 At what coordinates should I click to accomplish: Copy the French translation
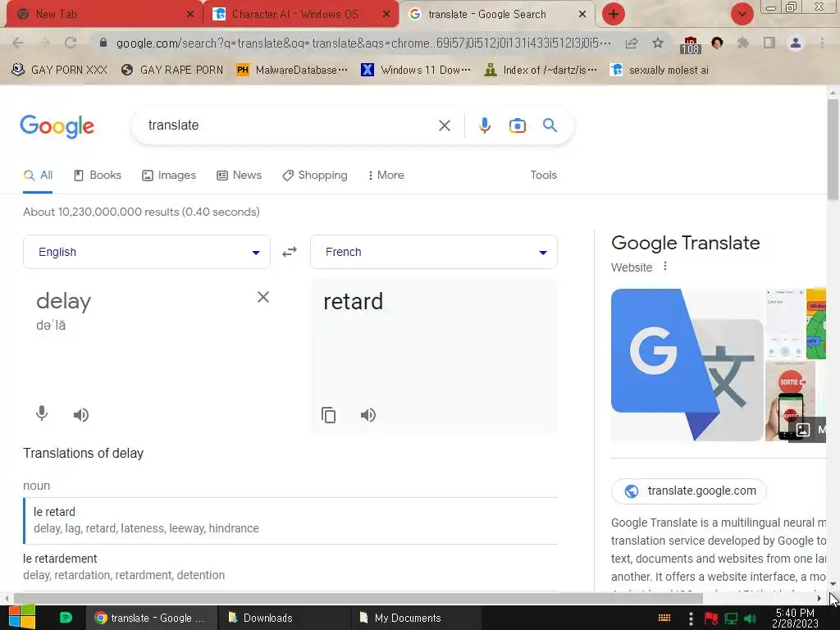328,415
